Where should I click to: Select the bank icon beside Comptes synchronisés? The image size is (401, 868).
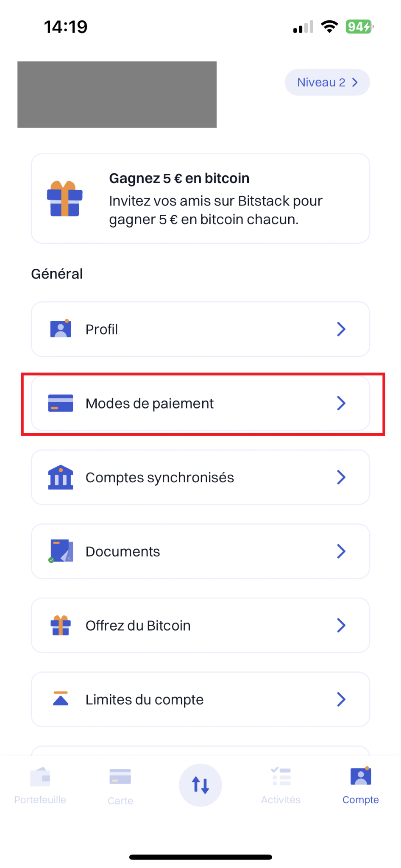tap(61, 477)
